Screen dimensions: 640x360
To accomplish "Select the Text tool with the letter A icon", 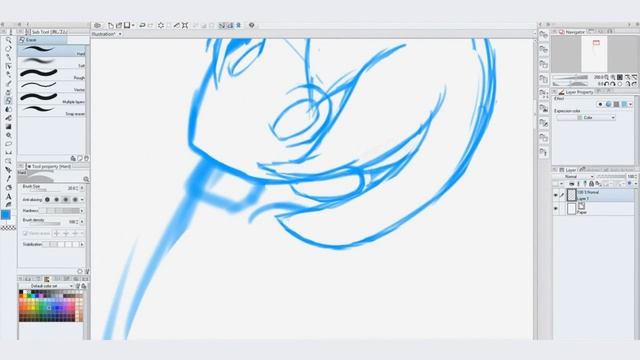I will 8,196.
